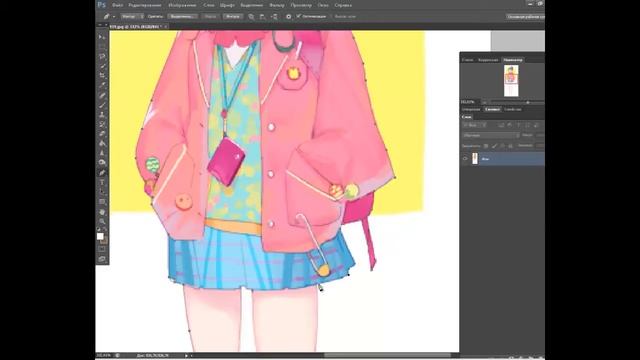Select the Слои panel tab
This screenshot has width=640, height=360.
point(467,117)
